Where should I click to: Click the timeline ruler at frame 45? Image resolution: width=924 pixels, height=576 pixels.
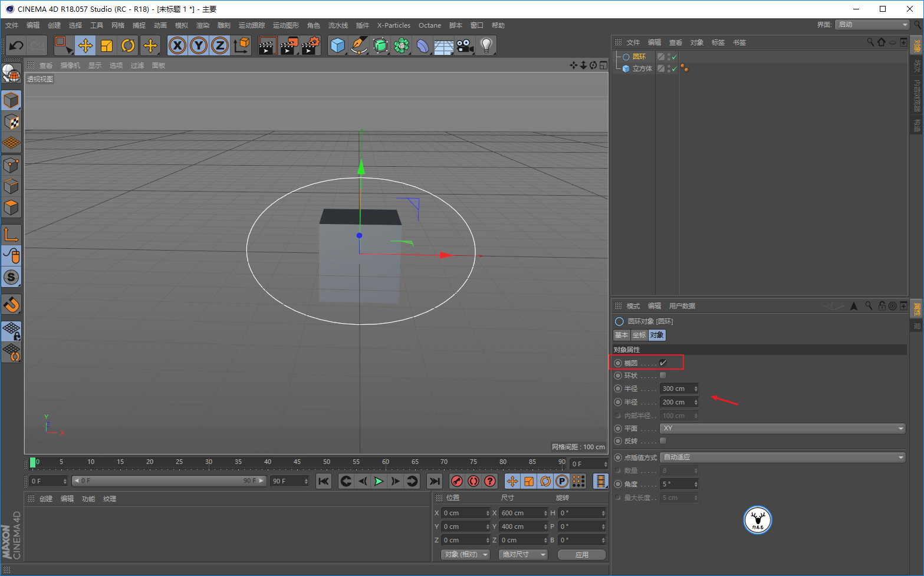(297, 462)
